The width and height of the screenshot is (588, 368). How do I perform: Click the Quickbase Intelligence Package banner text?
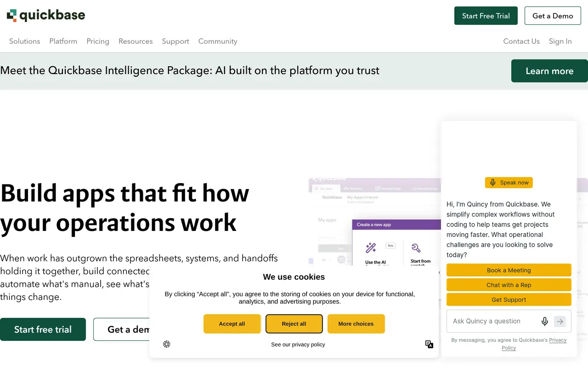(190, 71)
